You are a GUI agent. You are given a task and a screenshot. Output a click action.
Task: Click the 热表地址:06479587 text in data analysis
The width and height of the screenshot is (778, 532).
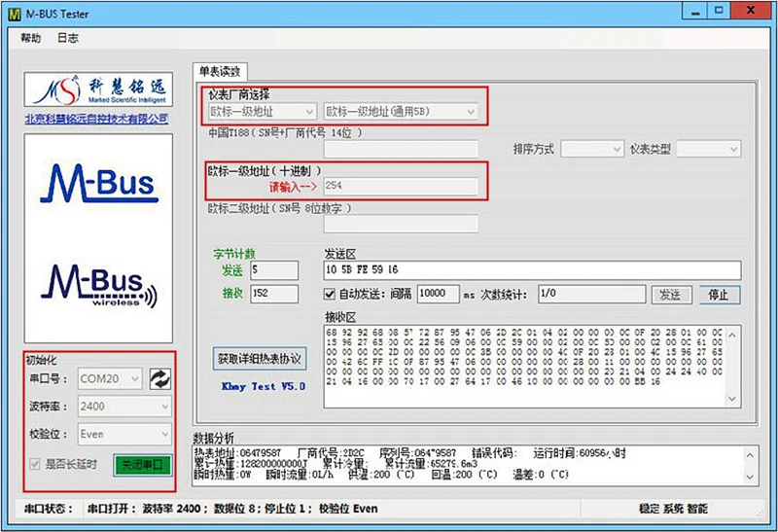[x=237, y=453]
